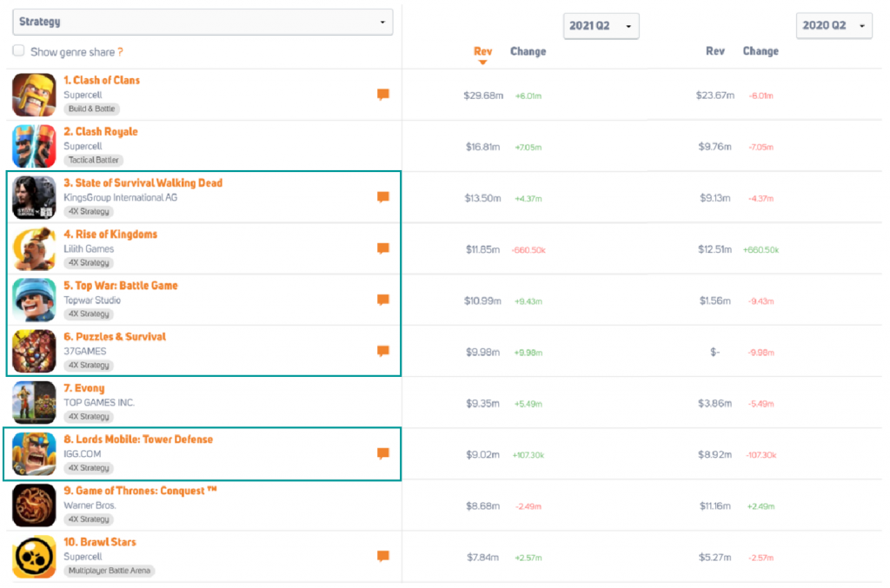Click 4X Strategy tag under Lords Mobile
Image resolution: width=890 pixels, height=588 pixels.
click(x=89, y=468)
